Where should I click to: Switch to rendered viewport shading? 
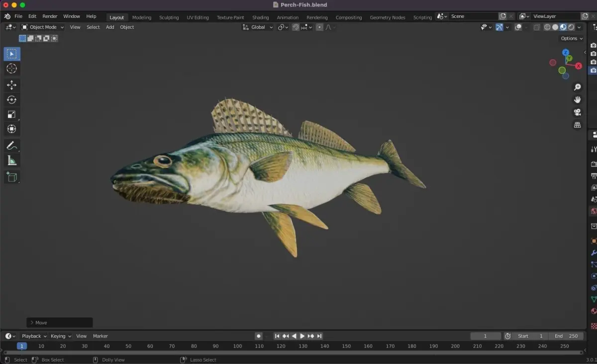point(571,27)
